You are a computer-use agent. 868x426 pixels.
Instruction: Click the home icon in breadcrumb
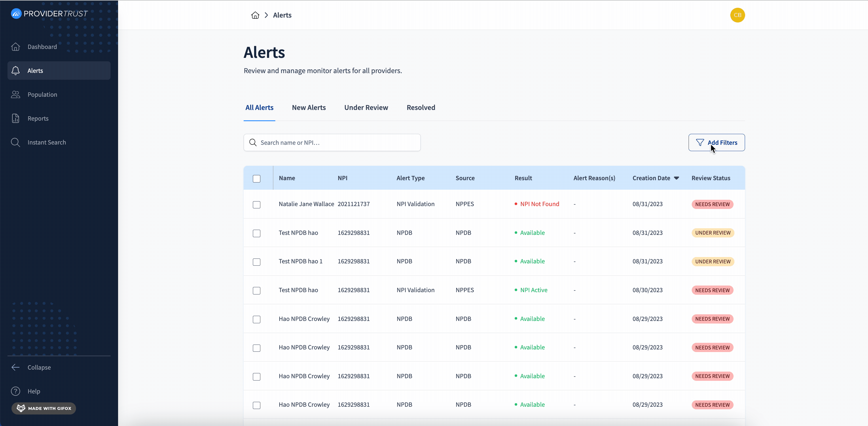[x=255, y=15]
